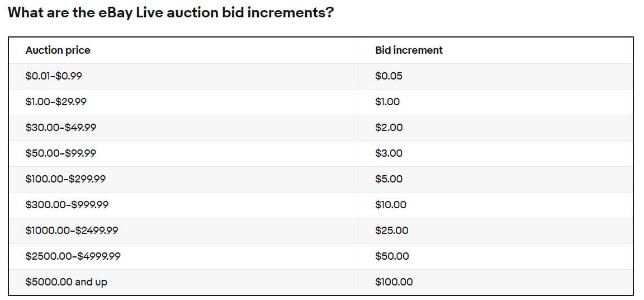Viewport: 644px width, 300px height.
Task: Select the $0.05 bid increment cell
Action: click(389, 76)
